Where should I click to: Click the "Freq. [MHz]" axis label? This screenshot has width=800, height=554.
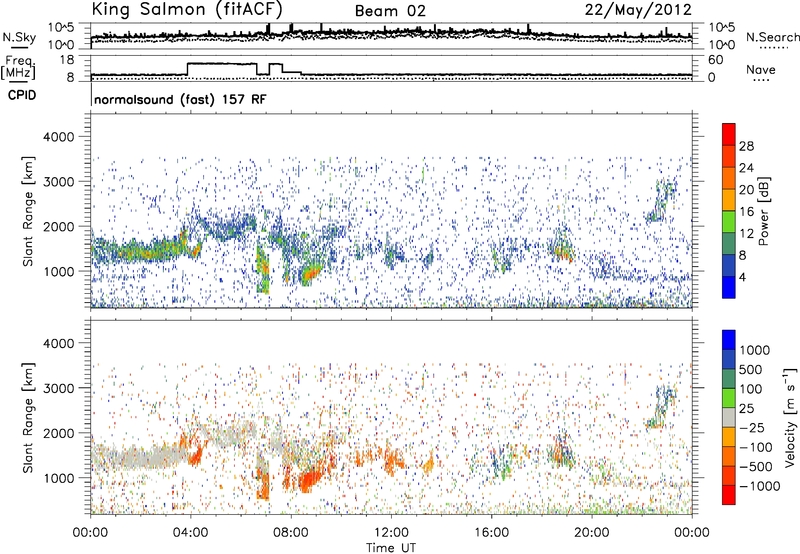[x=19, y=68]
